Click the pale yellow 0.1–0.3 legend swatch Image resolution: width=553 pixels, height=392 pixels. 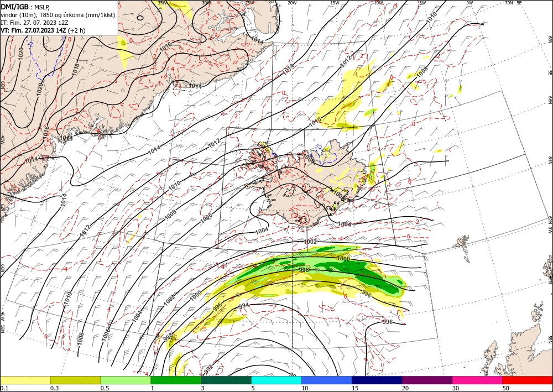click(x=25, y=380)
